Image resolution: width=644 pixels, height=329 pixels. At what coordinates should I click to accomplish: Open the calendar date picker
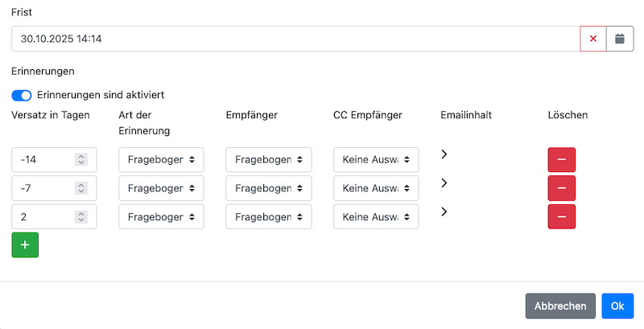click(619, 39)
